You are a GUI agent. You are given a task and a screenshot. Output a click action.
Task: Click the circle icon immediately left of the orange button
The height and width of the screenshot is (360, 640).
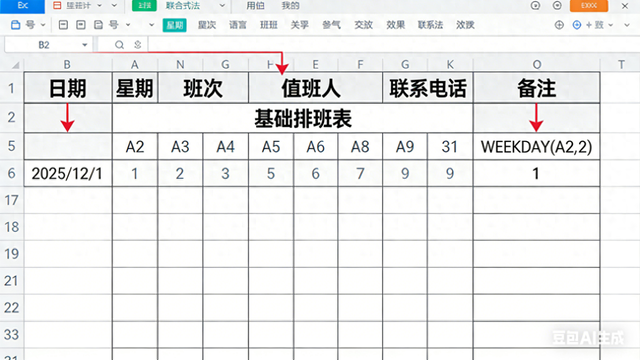coord(557,5)
